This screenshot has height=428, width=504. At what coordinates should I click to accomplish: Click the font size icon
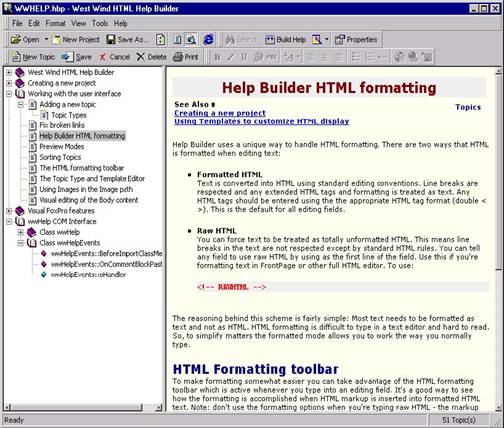[x=288, y=57]
